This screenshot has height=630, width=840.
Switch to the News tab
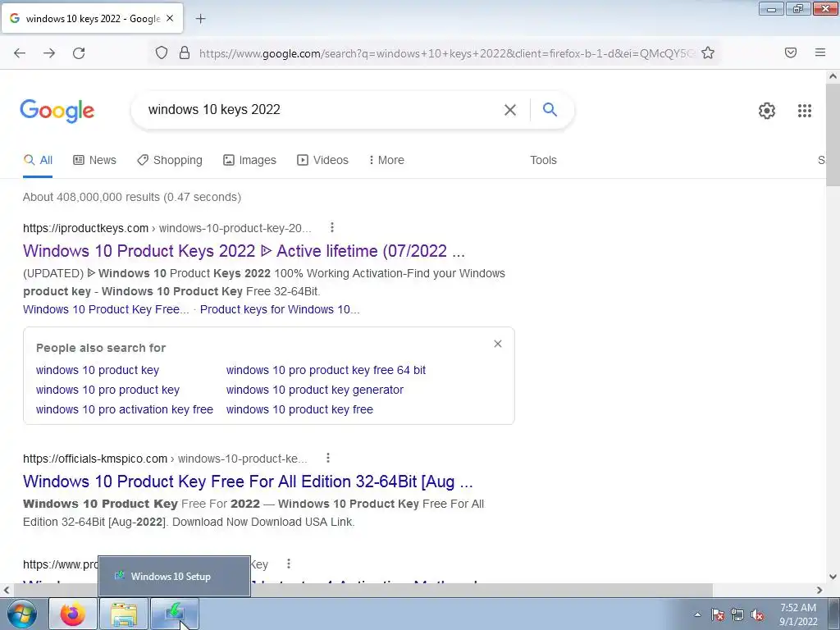[x=95, y=160]
